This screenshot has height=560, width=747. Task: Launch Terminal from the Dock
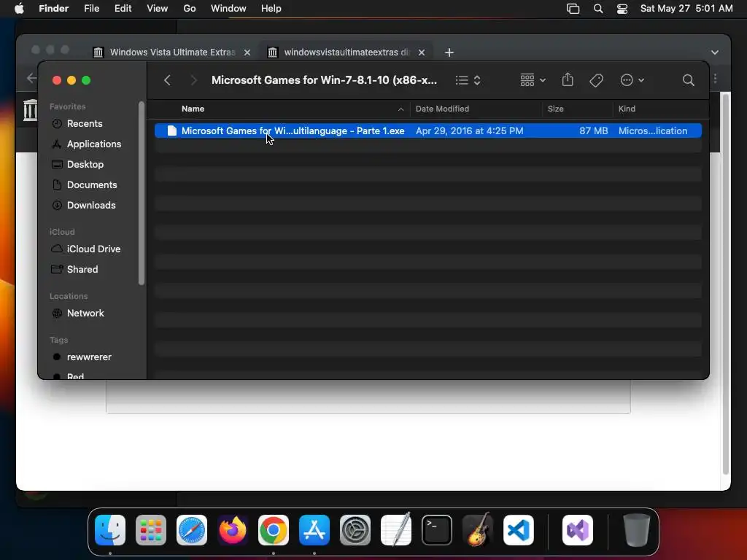[x=437, y=530]
